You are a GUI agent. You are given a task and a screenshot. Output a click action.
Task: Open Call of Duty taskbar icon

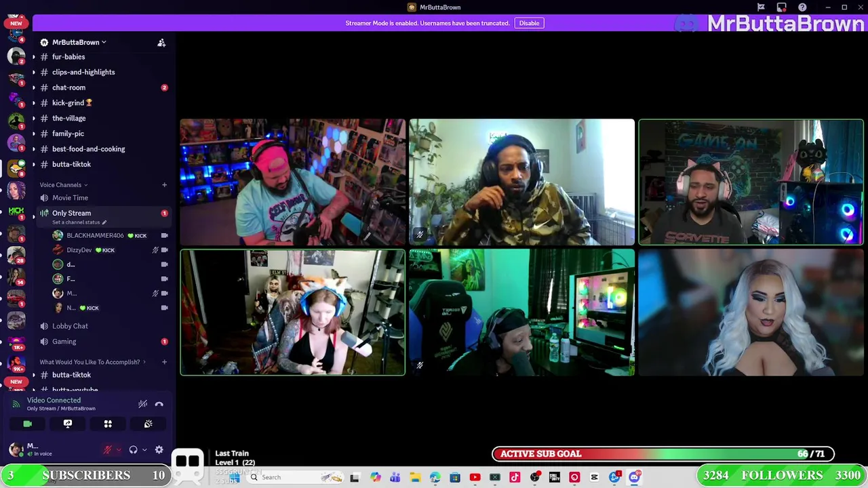coord(555,478)
